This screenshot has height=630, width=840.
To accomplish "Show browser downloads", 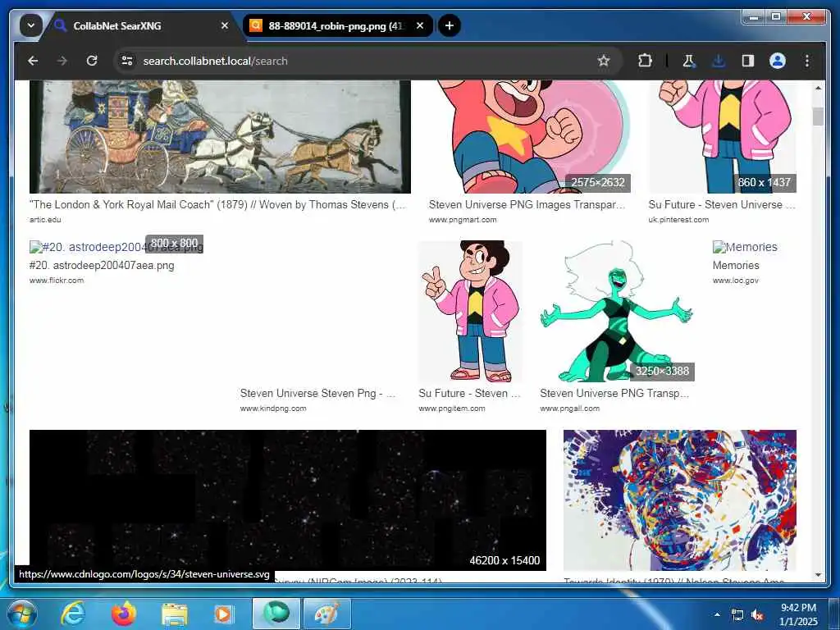I will pos(719,61).
